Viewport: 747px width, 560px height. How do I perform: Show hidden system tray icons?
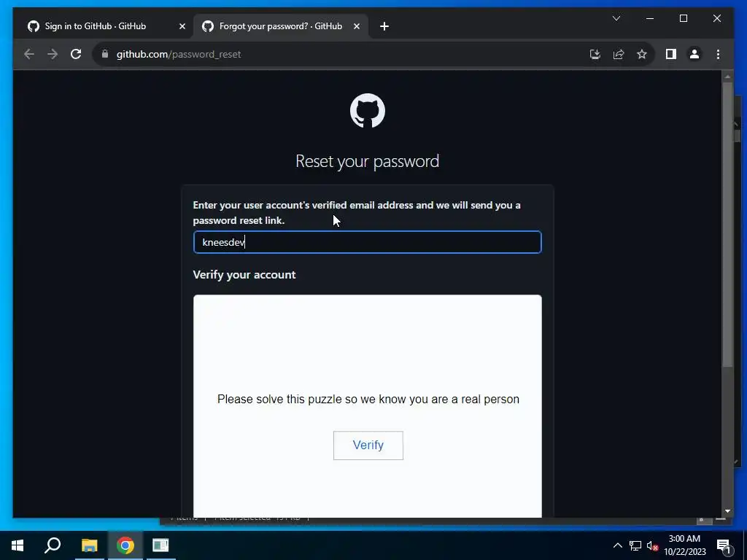(617, 545)
